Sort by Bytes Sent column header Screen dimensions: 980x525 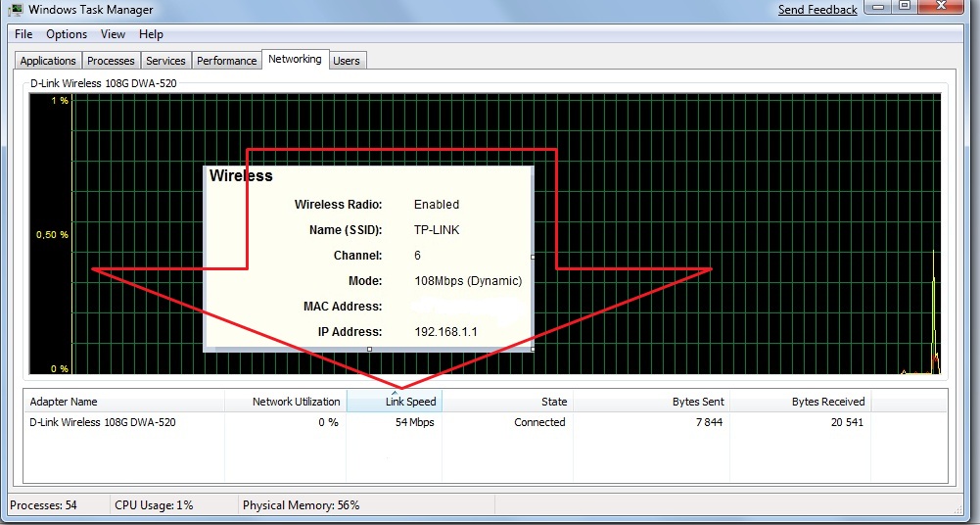[651, 402]
